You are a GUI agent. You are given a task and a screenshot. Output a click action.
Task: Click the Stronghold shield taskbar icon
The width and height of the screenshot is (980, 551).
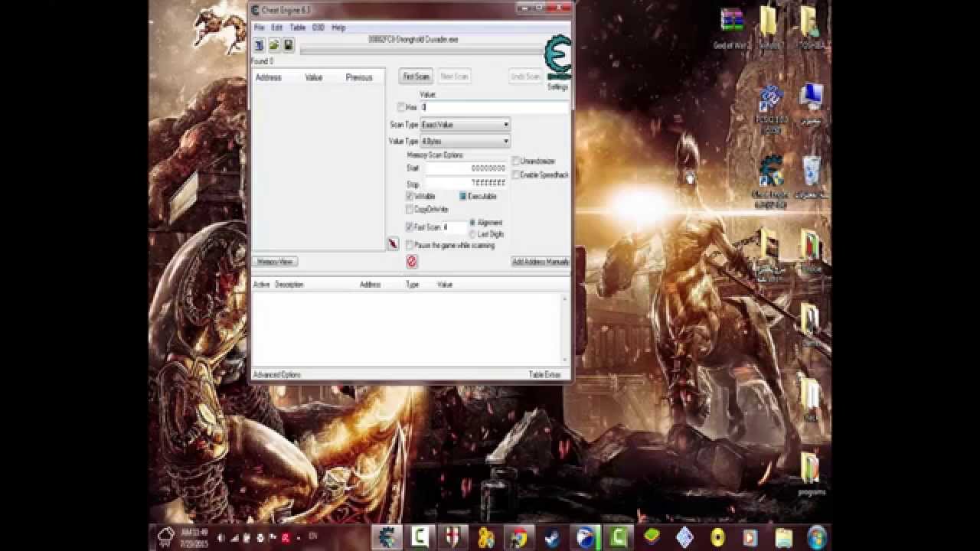point(452,537)
